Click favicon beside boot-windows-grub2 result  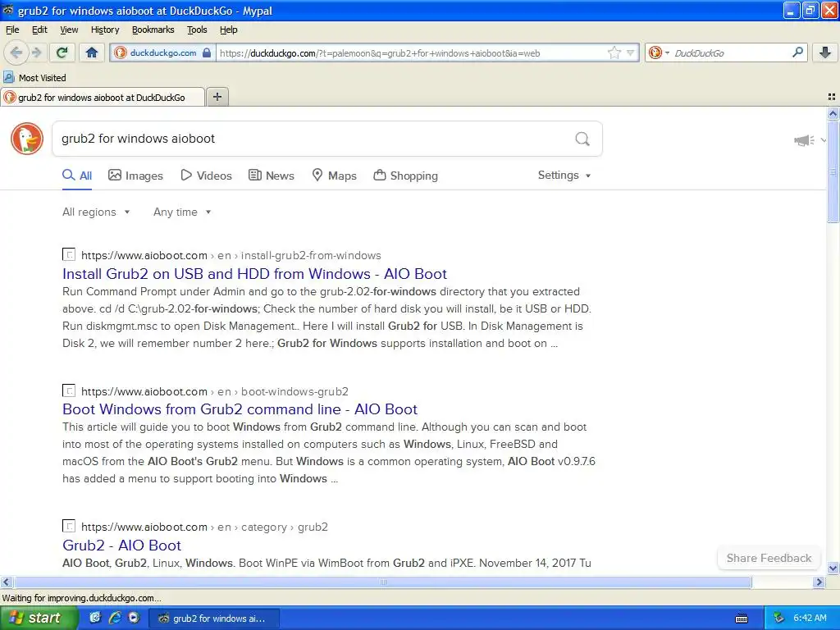click(x=69, y=390)
